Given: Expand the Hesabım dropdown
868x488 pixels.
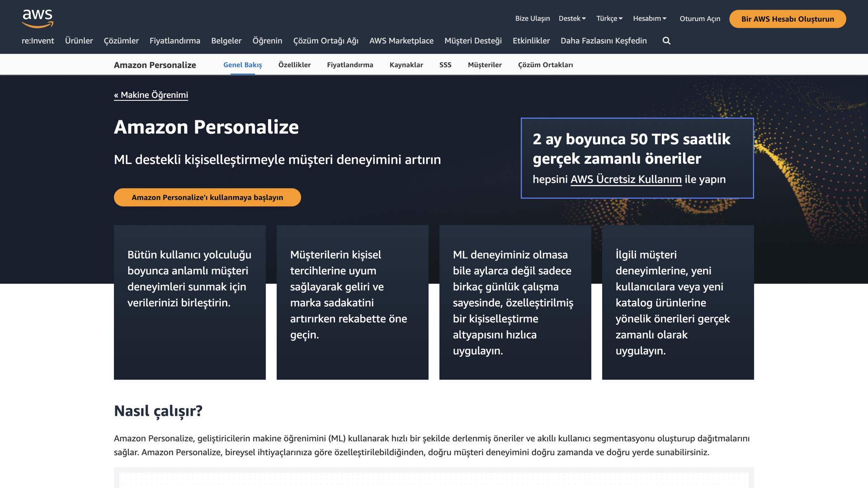Looking at the screenshot, I should point(650,18).
